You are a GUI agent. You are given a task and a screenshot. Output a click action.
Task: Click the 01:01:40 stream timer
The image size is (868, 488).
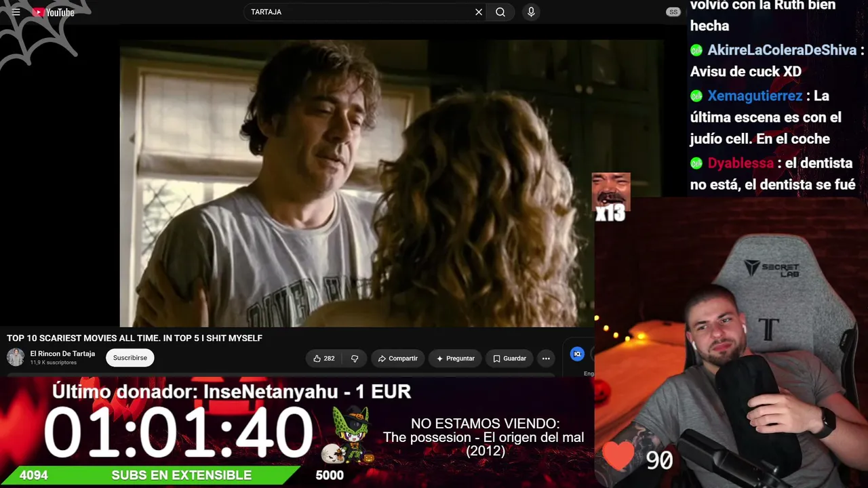tap(178, 432)
